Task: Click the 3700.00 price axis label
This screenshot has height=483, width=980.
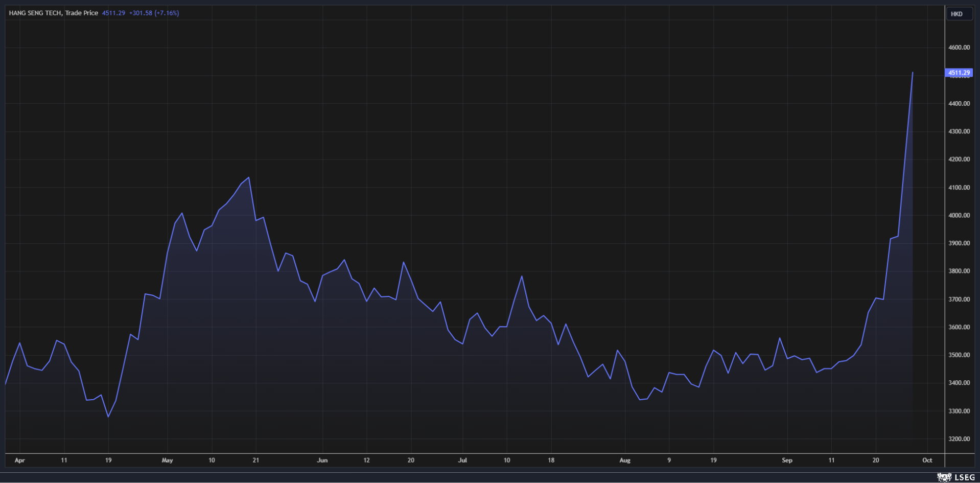Action: click(x=959, y=300)
